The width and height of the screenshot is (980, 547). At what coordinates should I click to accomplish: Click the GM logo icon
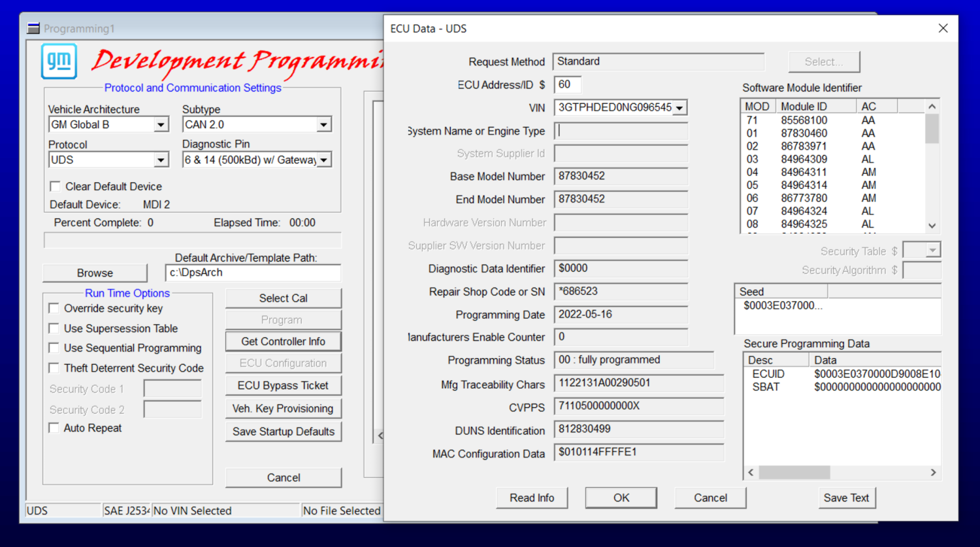59,61
